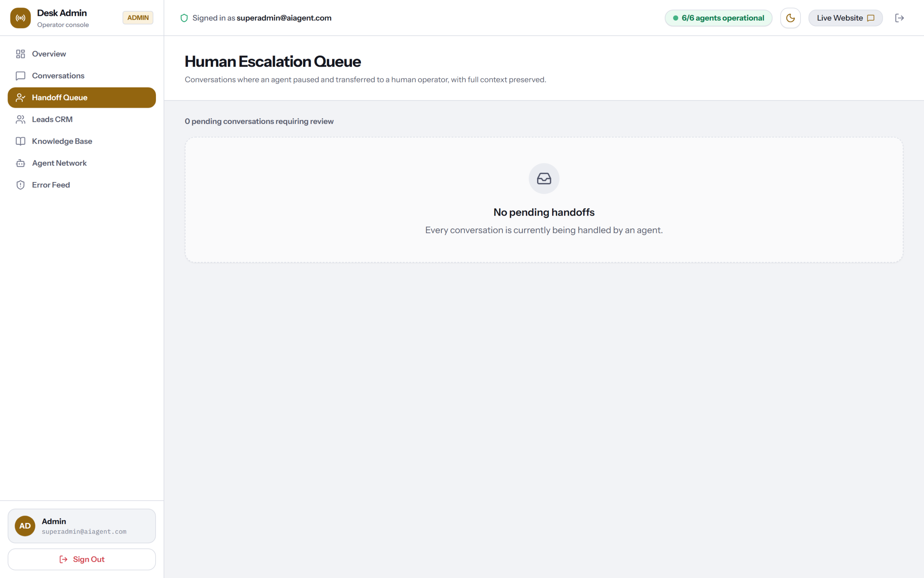Click the Knowledge Base book icon
924x578 pixels.
21,141
